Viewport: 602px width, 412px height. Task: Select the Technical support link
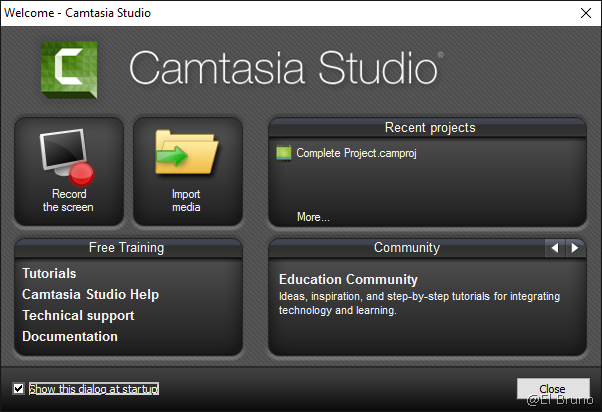point(78,315)
